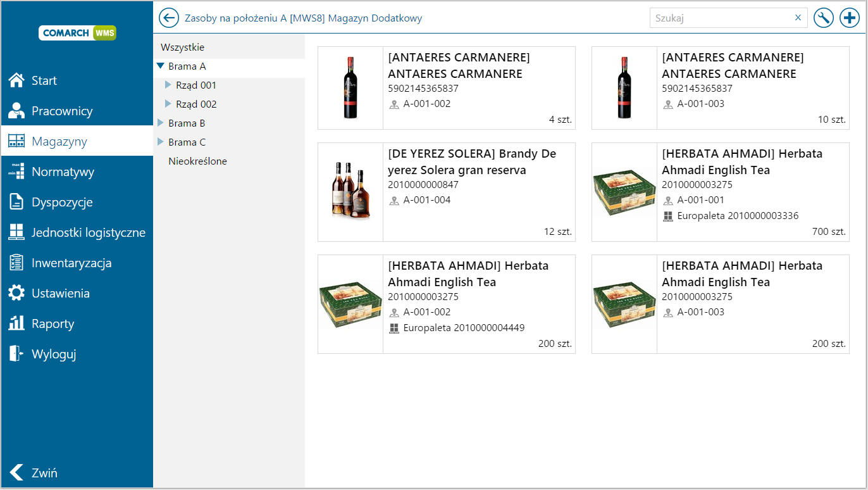Select Nieokreślone in the location tree
The image size is (868, 490).
click(x=197, y=161)
